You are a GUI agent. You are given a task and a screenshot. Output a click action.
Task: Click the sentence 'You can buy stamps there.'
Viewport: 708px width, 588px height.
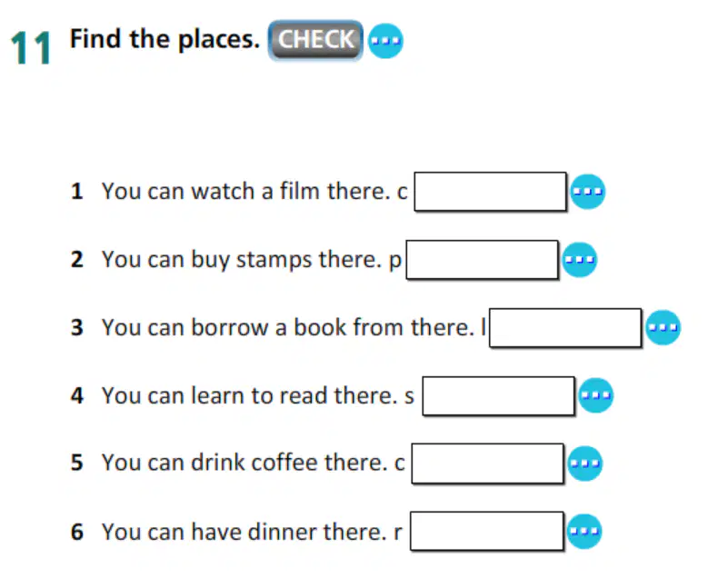tap(242, 260)
